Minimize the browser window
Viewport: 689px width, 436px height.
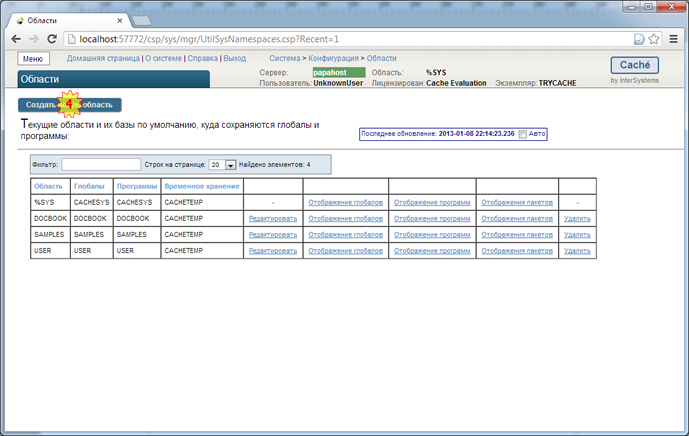(x=632, y=7)
